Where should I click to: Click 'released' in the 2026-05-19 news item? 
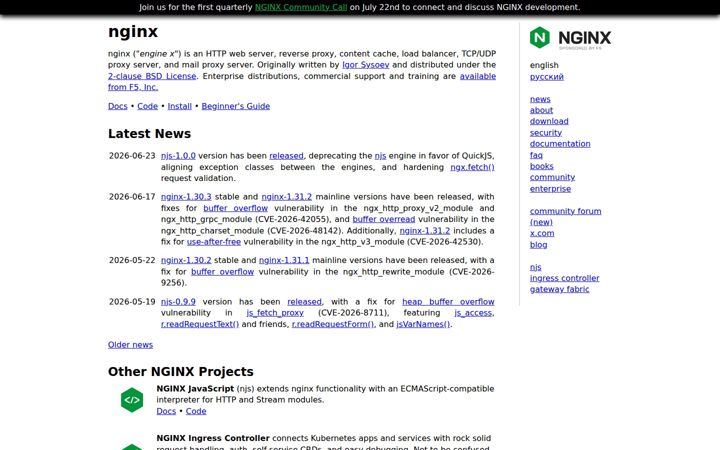pyautogui.click(x=304, y=302)
